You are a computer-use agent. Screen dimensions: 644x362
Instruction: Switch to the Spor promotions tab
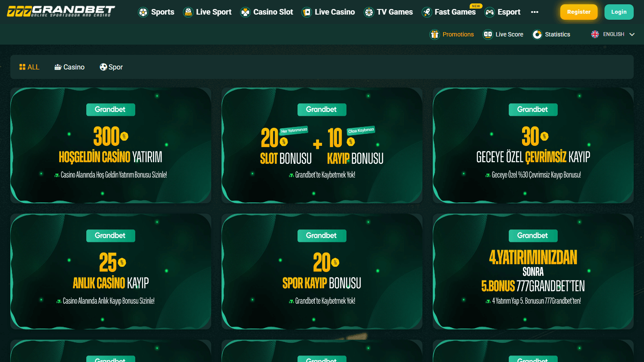tap(111, 67)
